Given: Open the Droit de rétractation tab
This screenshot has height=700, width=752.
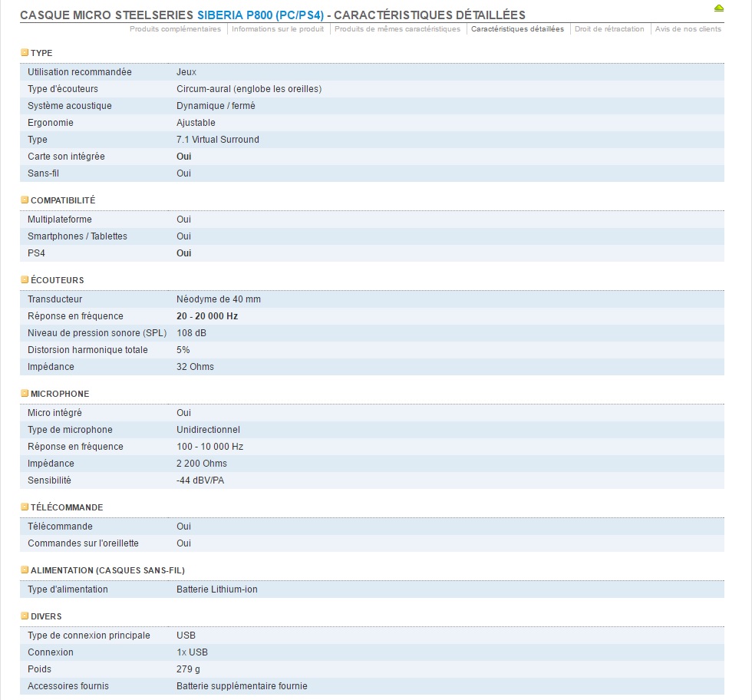Looking at the screenshot, I should click(x=609, y=29).
